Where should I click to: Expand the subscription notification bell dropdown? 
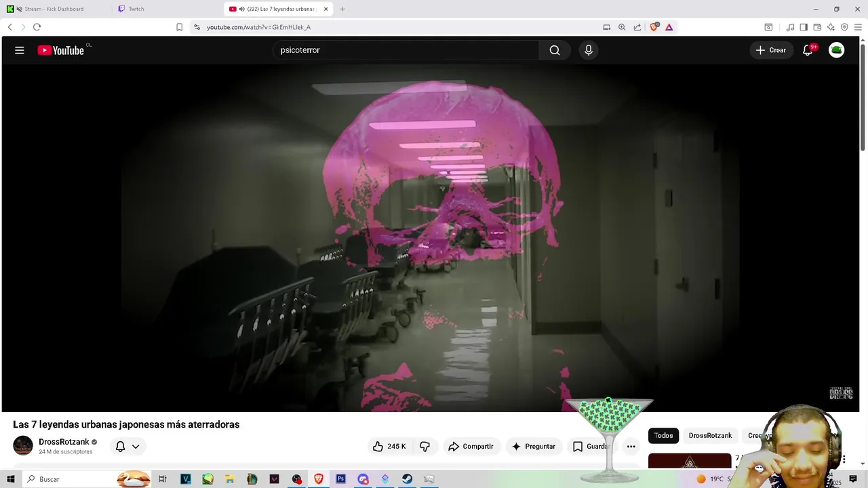[127, 447]
